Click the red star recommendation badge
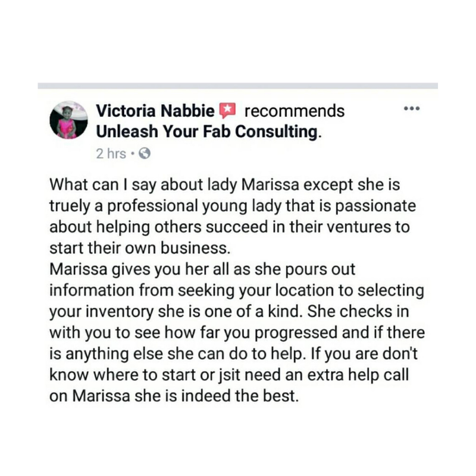 click(227, 111)
